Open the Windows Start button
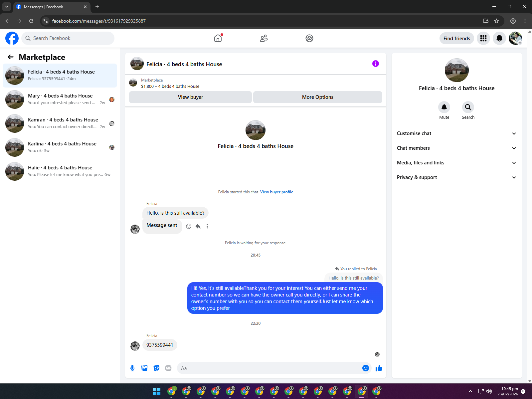Viewport: 532px width, 399px height. click(x=156, y=391)
